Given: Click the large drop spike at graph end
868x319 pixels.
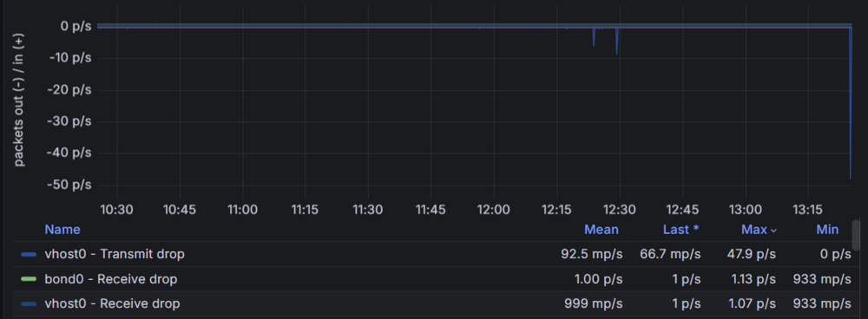Looking at the screenshot, I should pyautogui.click(x=851, y=103).
